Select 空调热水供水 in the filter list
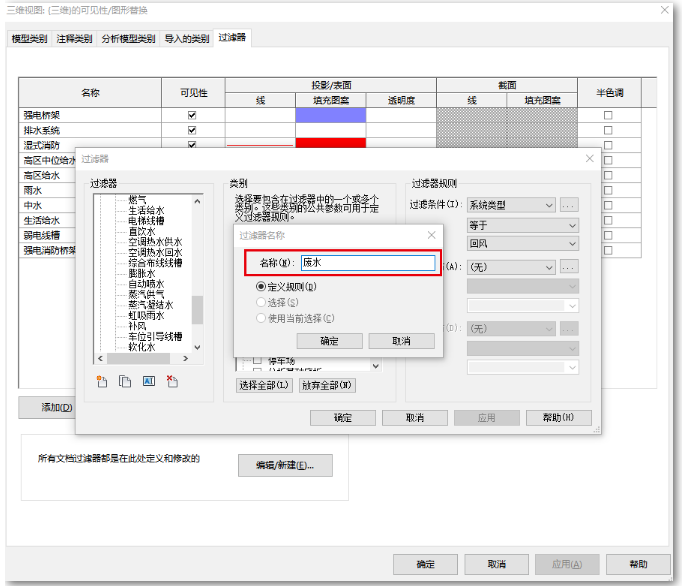 [x=155, y=242]
